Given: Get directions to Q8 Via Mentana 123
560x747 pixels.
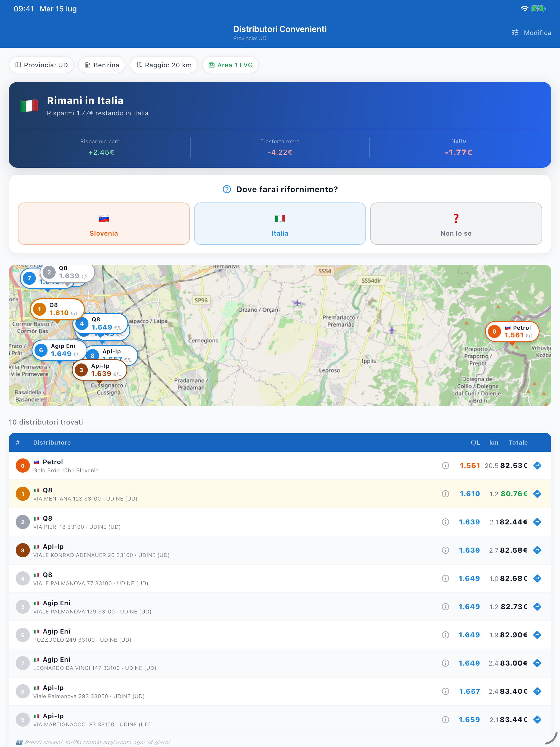Looking at the screenshot, I should pyautogui.click(x=537, y=494).
